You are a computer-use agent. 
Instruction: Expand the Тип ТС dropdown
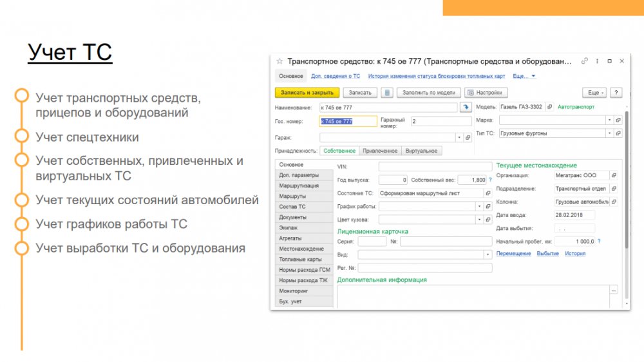609,133
